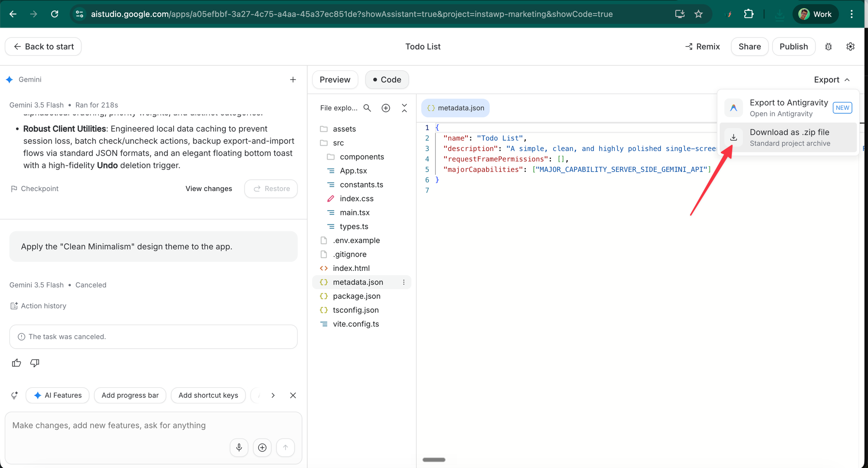
Task: Click the Restore checkpoint button
Action: point(271,188)
